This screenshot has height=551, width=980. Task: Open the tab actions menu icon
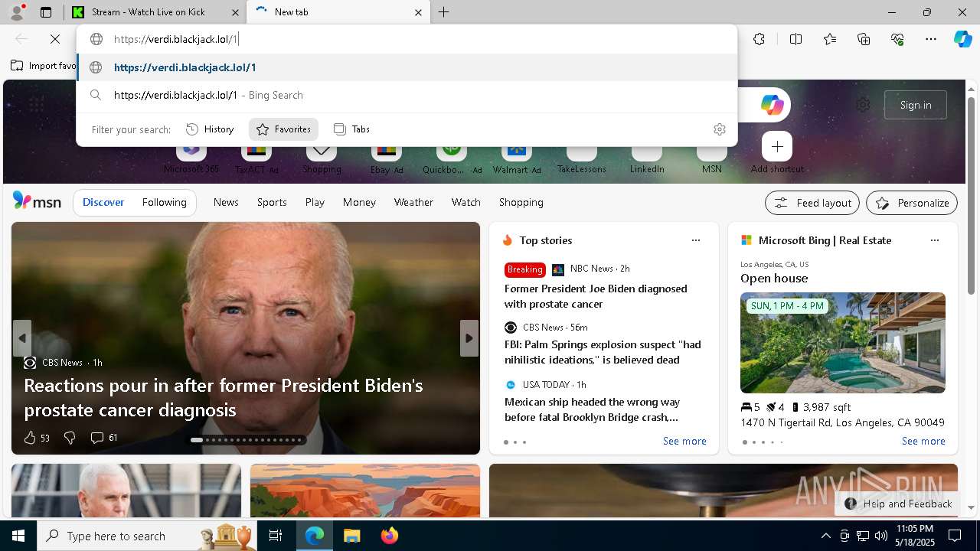pos(46,12)
